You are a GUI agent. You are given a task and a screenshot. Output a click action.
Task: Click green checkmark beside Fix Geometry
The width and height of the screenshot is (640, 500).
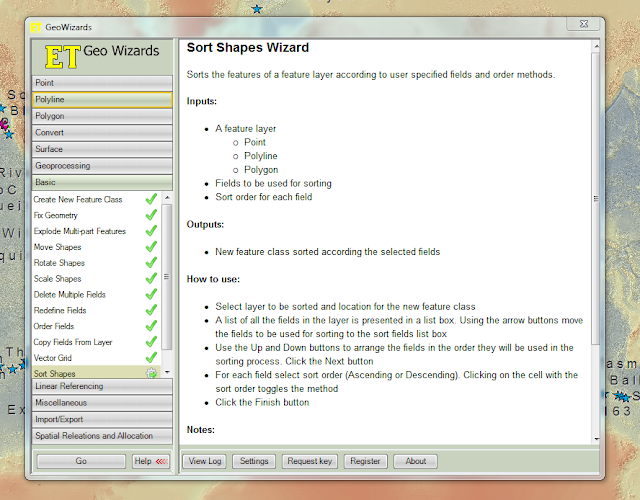click(151, 215)
